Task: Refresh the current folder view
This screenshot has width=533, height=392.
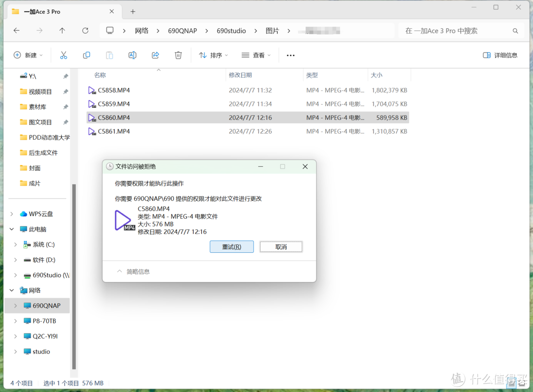Action: [x=85, y=31]
